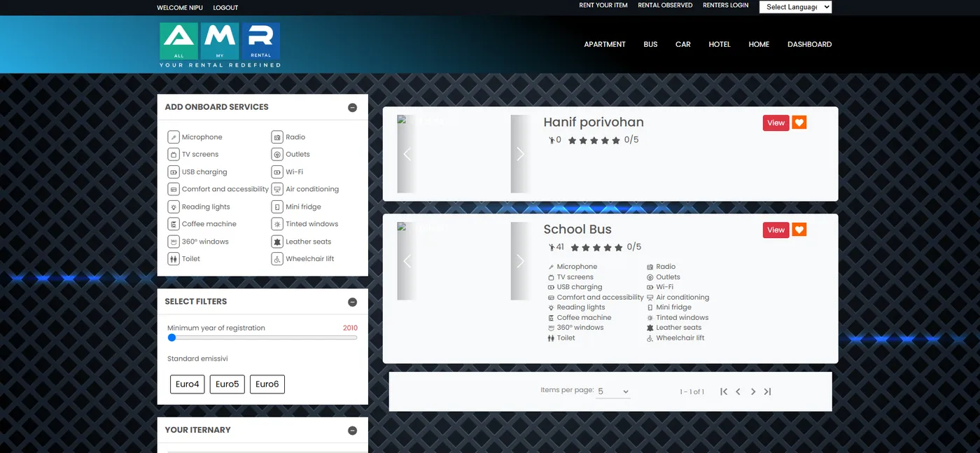980x453 pixels.
Task: Click the Rent Your Item link
Action: [603, 5]
